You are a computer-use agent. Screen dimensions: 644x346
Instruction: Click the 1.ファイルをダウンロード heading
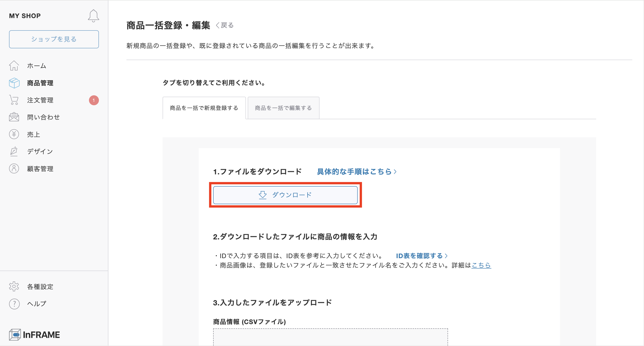(x=257, y=172)
